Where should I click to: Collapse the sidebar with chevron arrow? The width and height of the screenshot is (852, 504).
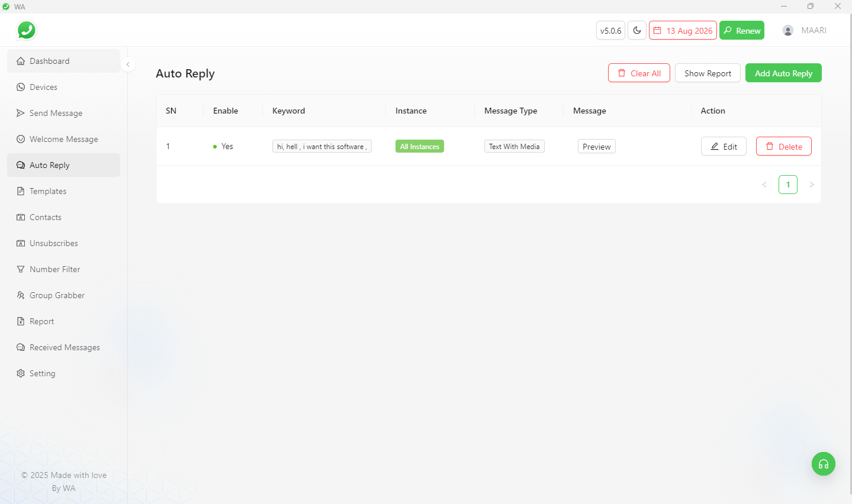click(128, 64)
